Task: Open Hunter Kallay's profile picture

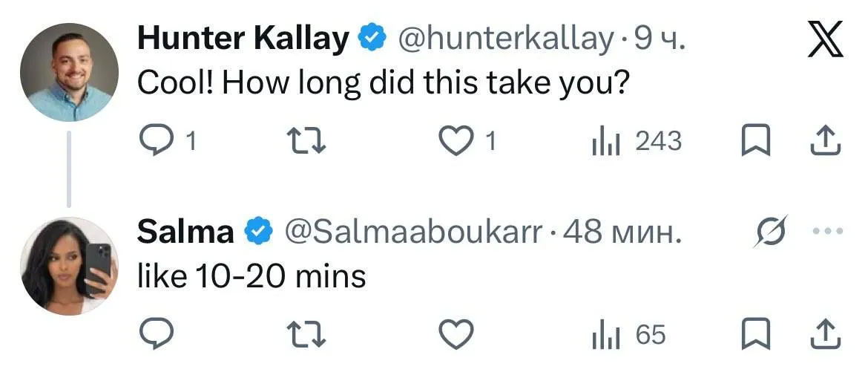Action: (x=68, y=72)
